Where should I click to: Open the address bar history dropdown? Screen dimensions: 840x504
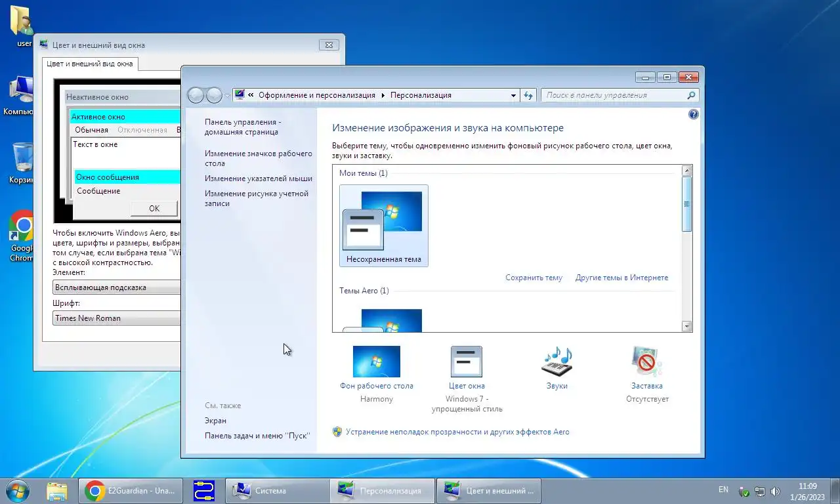tap(514, 95)
